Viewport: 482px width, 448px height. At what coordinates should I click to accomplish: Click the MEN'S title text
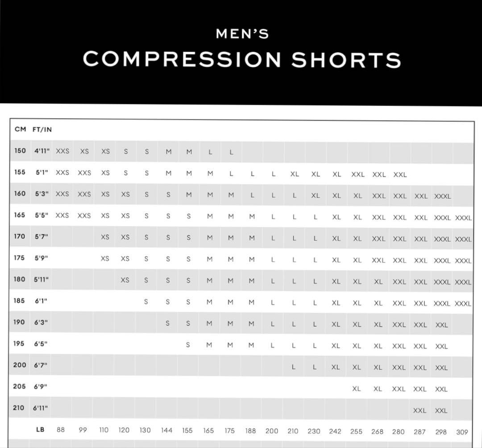(242, 33)
